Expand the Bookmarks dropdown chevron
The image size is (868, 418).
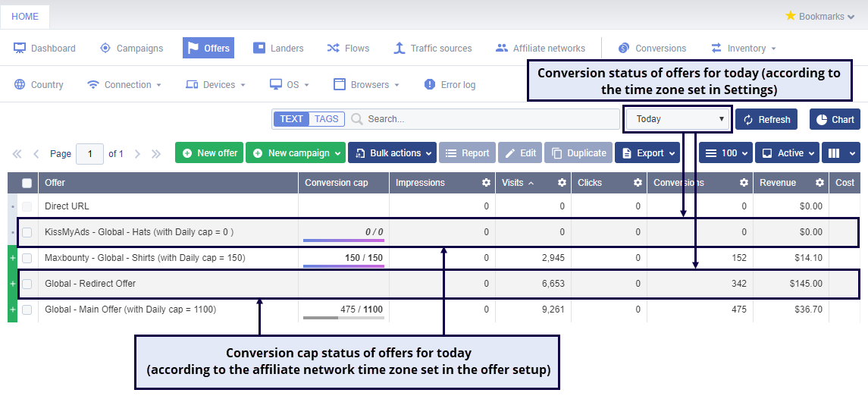[x=851, y=17]
